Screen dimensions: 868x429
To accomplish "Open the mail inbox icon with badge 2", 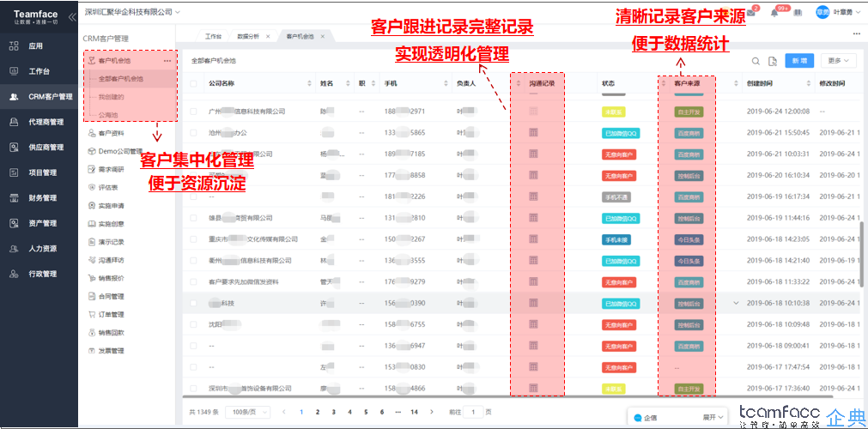I will click(751, 12).
